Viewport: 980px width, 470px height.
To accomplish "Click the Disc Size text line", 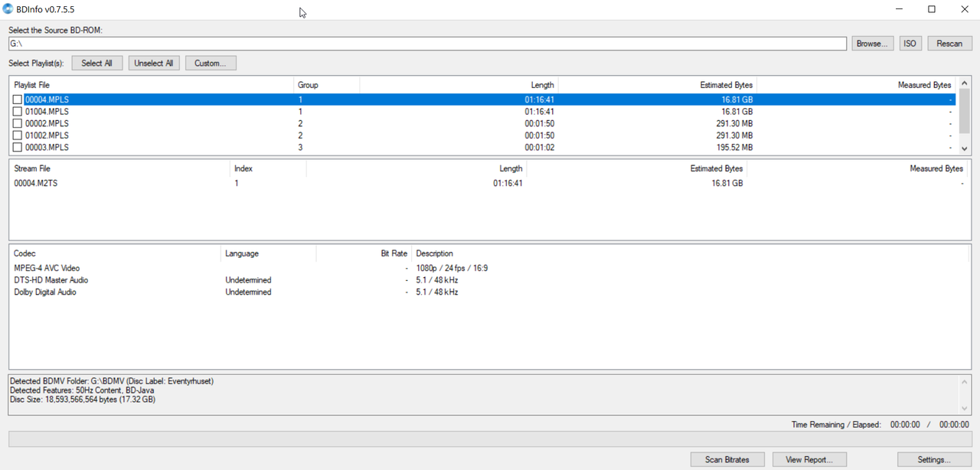I will [x=83, y=400].
